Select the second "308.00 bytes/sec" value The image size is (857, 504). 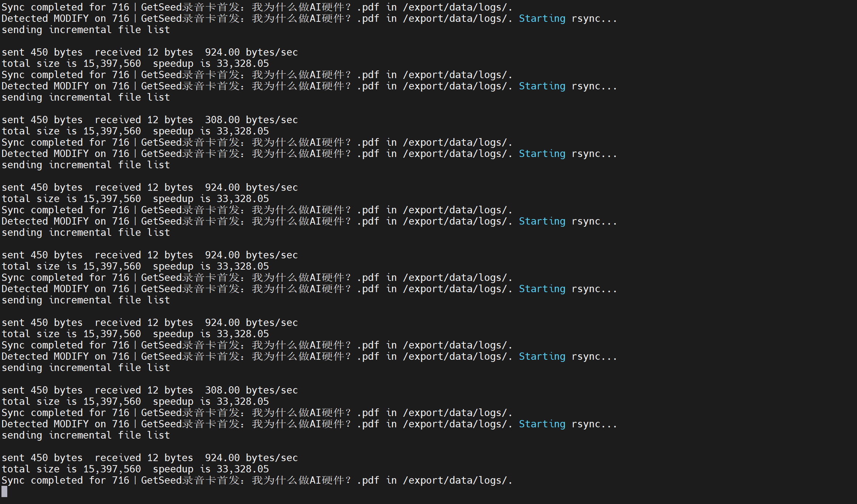pos(251,390)
